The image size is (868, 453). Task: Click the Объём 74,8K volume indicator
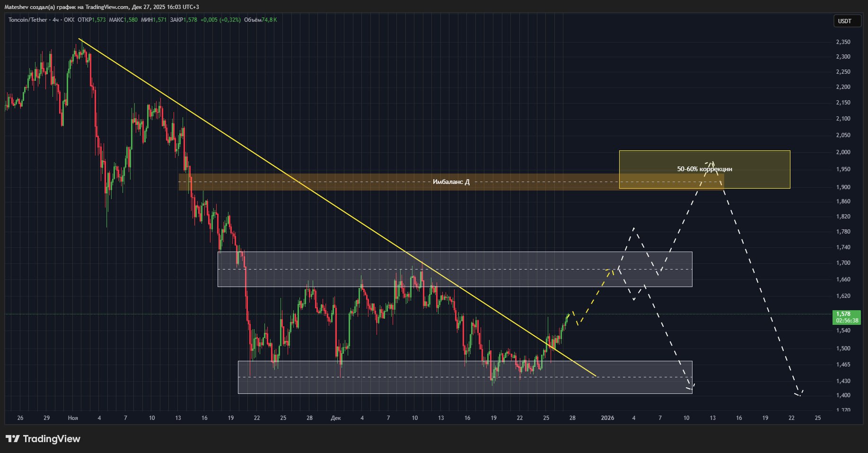click(260, 20)
